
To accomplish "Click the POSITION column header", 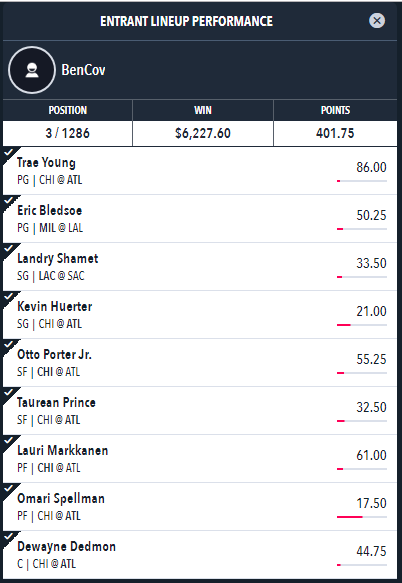I will pos(67,110).
